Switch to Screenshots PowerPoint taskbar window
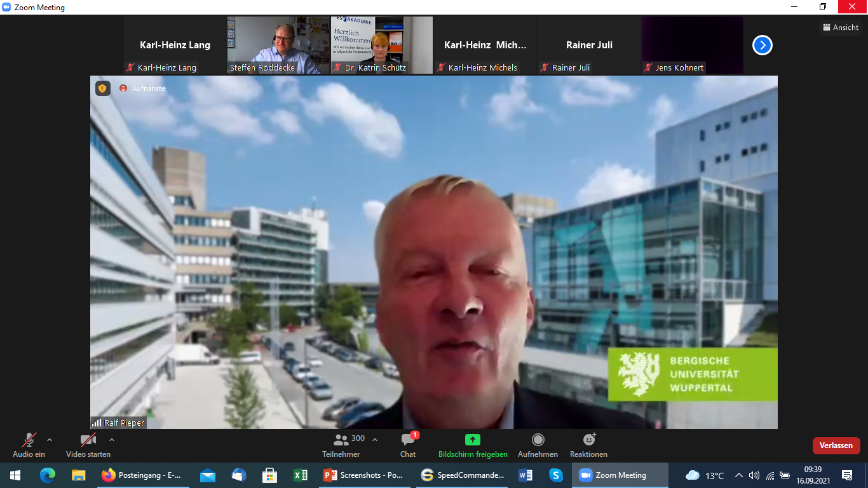 363,475
